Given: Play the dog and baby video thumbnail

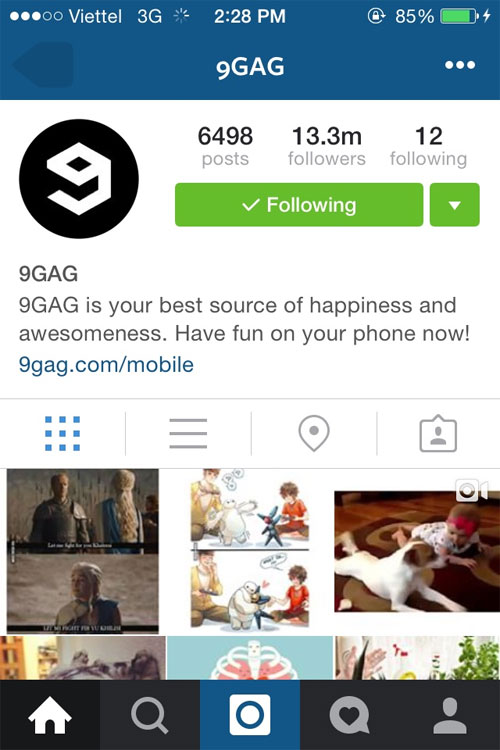Looking at the screenshot, I should pos(417,551).
